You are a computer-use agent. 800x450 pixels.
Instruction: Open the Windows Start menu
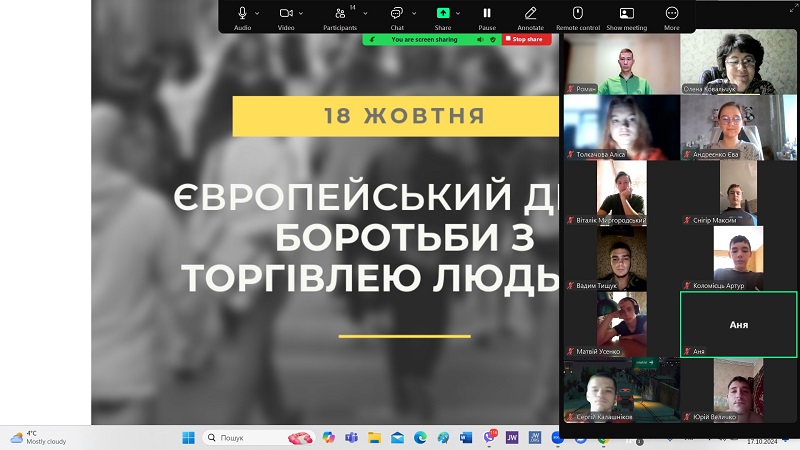(188, 438)
